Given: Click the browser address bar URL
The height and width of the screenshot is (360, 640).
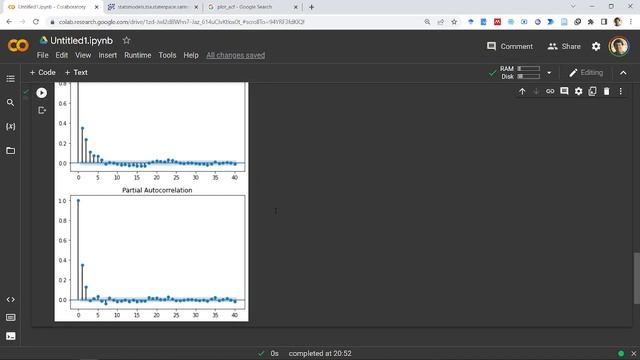Looking at the screenshot, I should coord(182,22).
